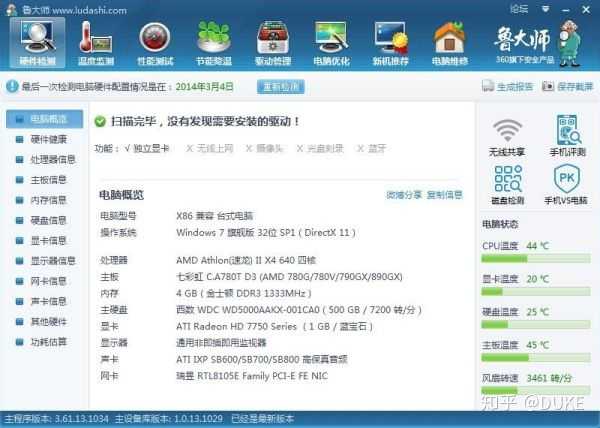Viewport: 600px width, 428px height.
Task: Click 电脑型号 value X86 兼容 台式电脑
Action: pyautogui.click(x=215, y=216)
